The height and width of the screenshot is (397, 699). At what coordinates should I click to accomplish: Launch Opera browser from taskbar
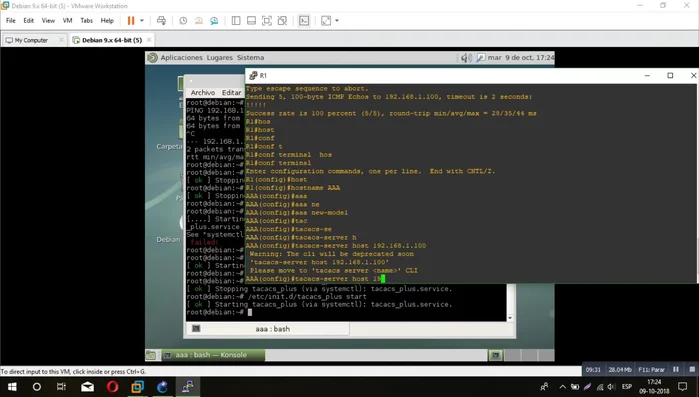pos(112,387)
